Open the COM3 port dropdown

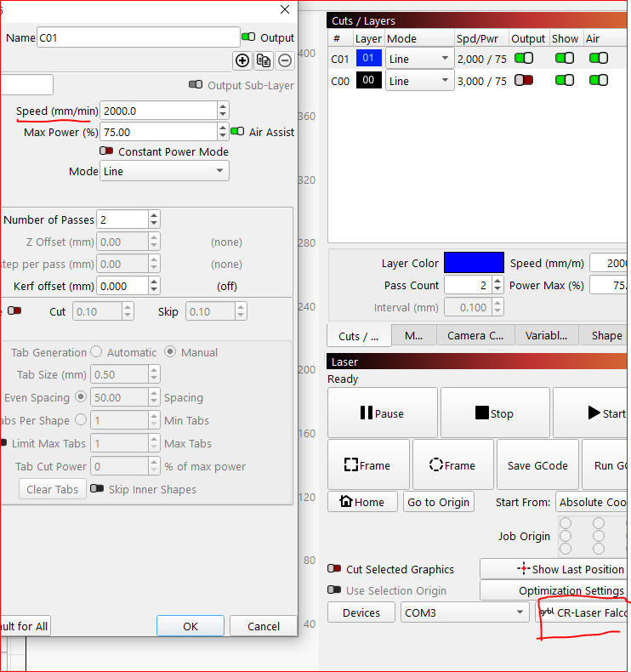(464, 612)
